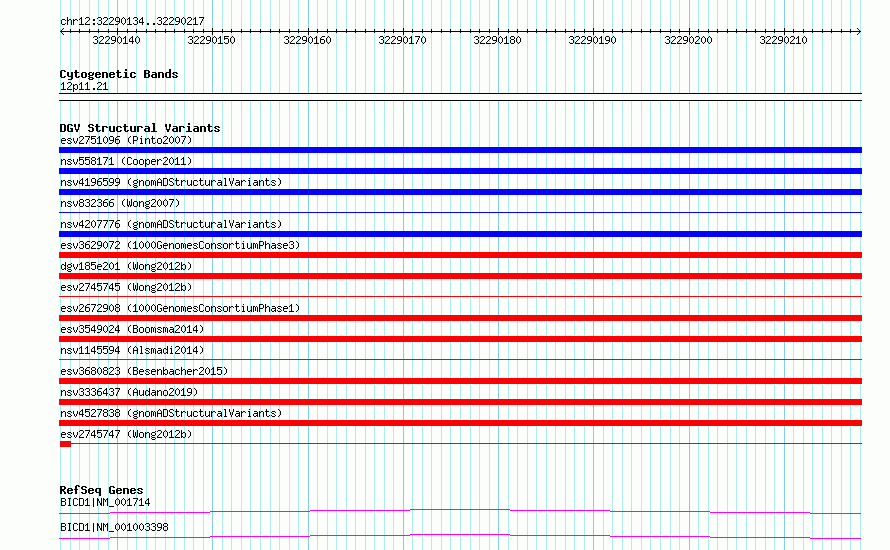Click ruler position 32290160
This screenshot has width=890, height=550.
pyautogui.click(x=307, y=40)
